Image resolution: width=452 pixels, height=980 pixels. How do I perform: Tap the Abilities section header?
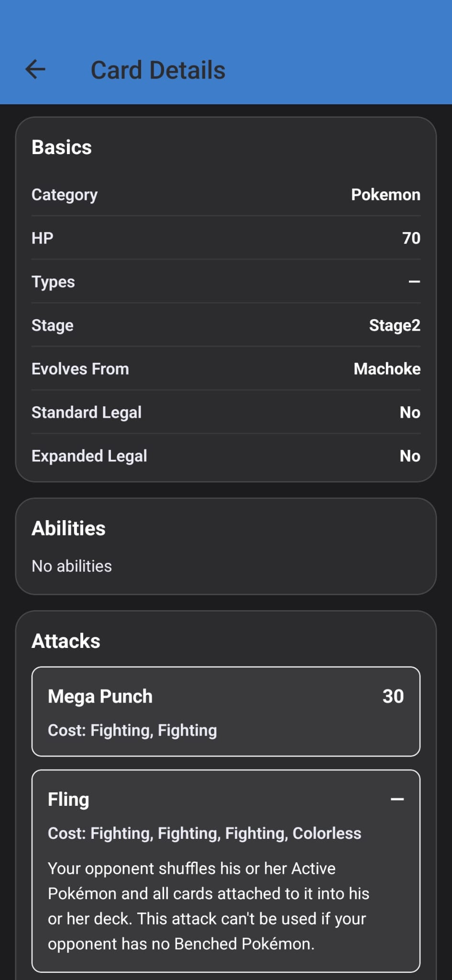[x=68, y=528]
